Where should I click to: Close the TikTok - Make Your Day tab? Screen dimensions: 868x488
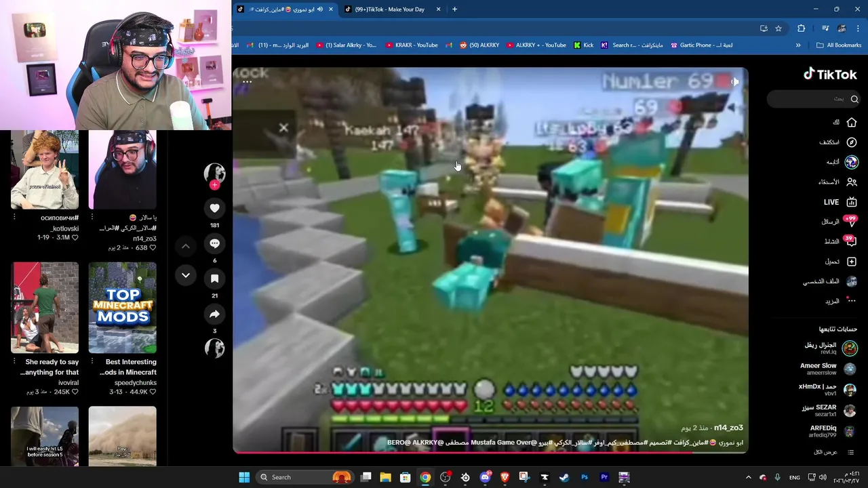(x=438, y=9)
